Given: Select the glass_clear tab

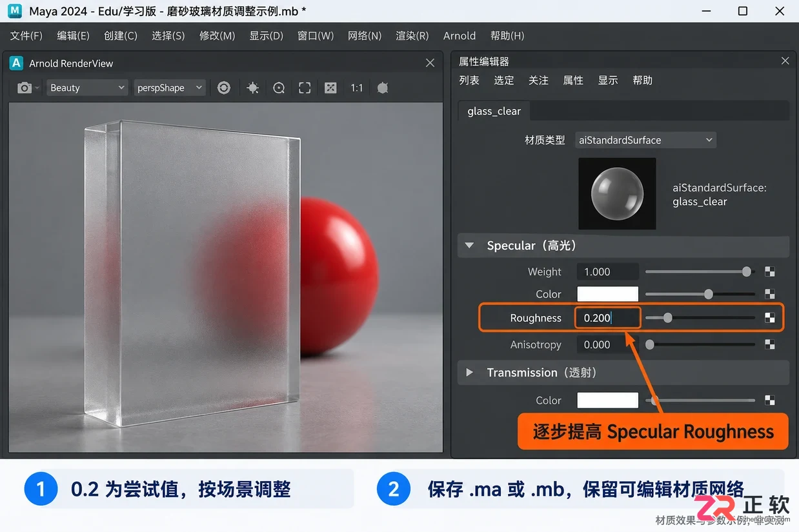Looking at the screenshot, I should pyautogui.click(x=494, y=111).
